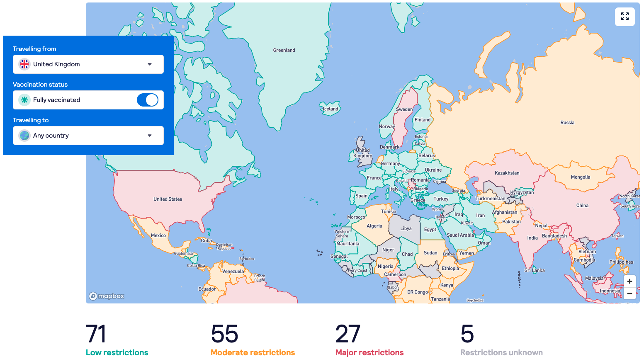Viewport: 644px width, 359px height.
Task: Select Norway on the map
Action: pos(386,126)
